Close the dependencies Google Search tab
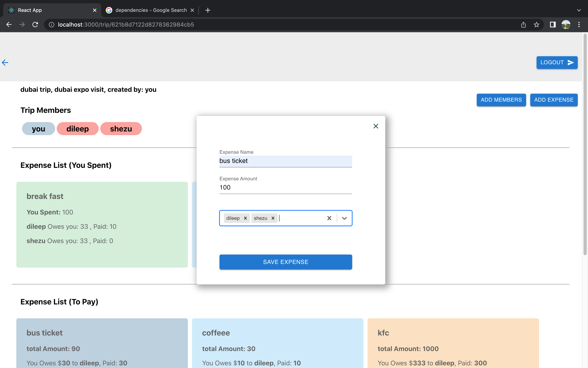The height and width of the screenshot is (368, 588). (x=192, y=10)
